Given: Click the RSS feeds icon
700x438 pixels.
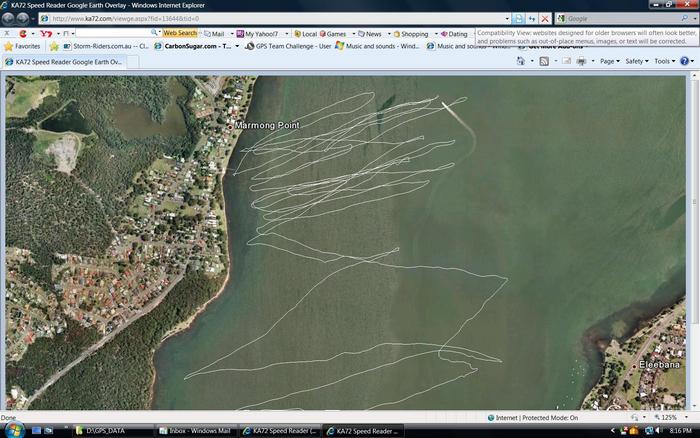Looking at the screenshot, I should 544,61.
